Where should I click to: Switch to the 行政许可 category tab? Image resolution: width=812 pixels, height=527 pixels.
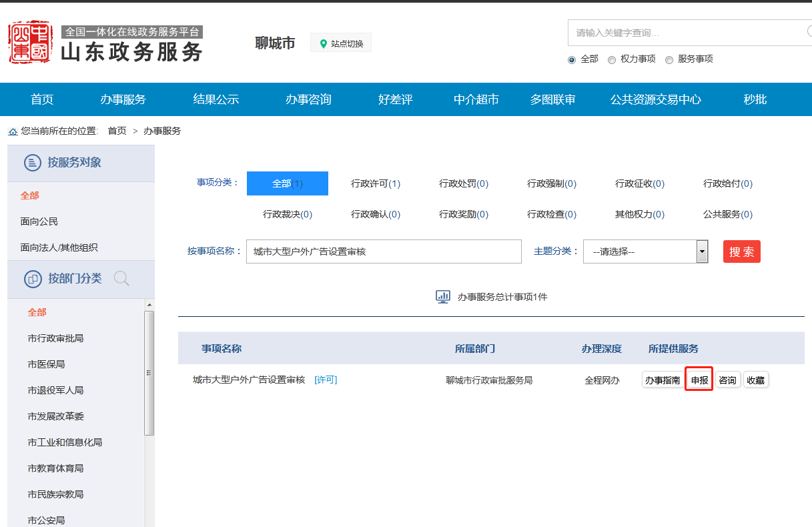click(x=375, y=183)
